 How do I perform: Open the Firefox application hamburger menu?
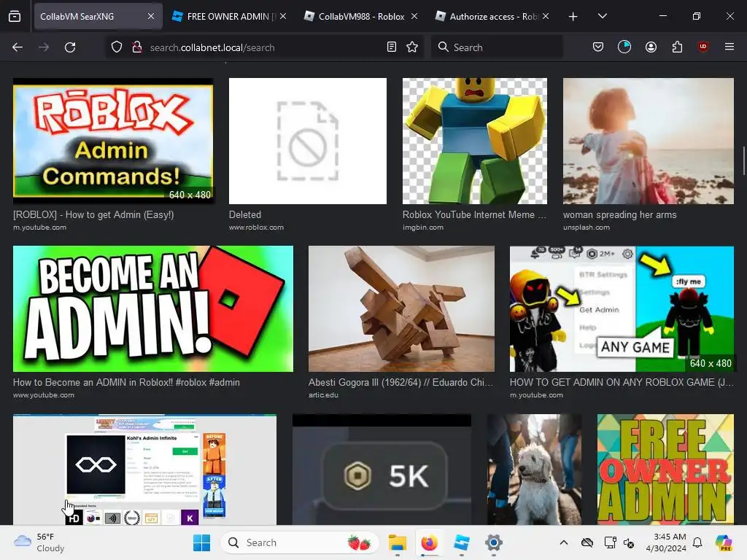point(729,47)
